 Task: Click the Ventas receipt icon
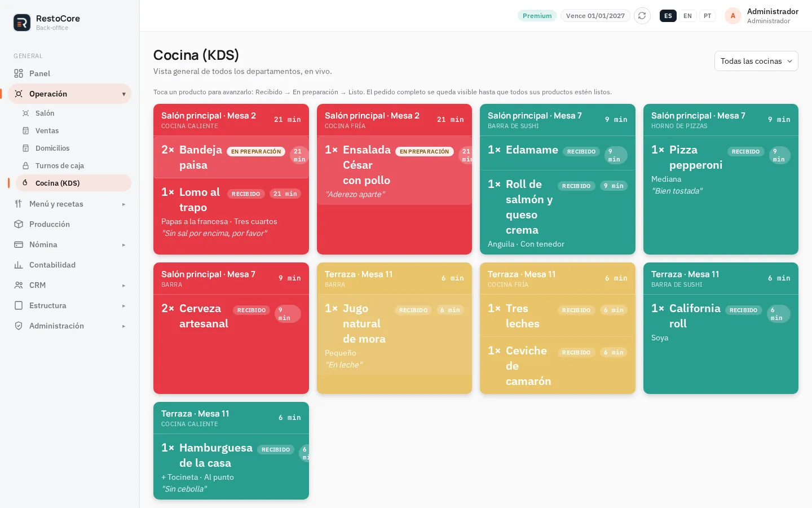(x=25, y=130)
